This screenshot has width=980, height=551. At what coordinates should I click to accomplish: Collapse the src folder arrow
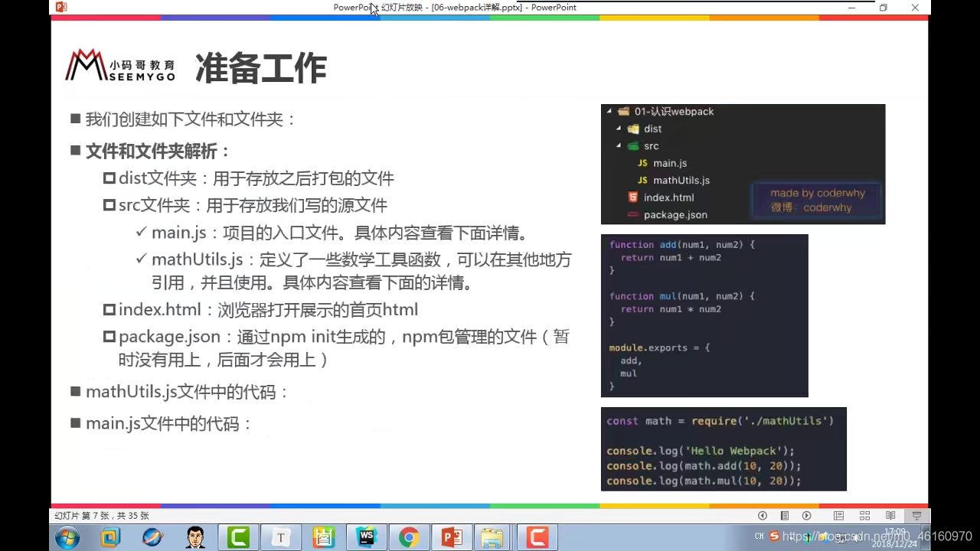click(619, 145)
